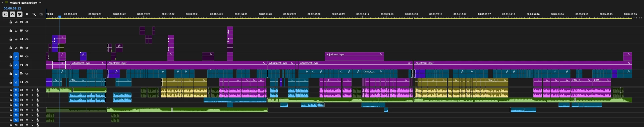Toggle Linked Selection button
The image size is (644, 127).
pyautogui.click(x=20, y=14)
